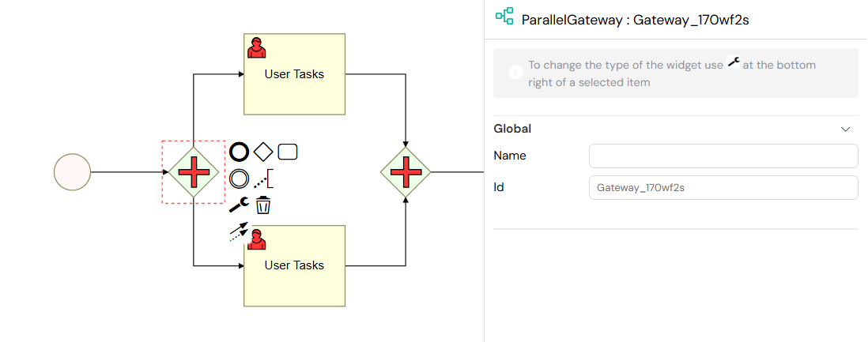Focus the Name input field
868x342 pixels.
[x=723, y=156]
